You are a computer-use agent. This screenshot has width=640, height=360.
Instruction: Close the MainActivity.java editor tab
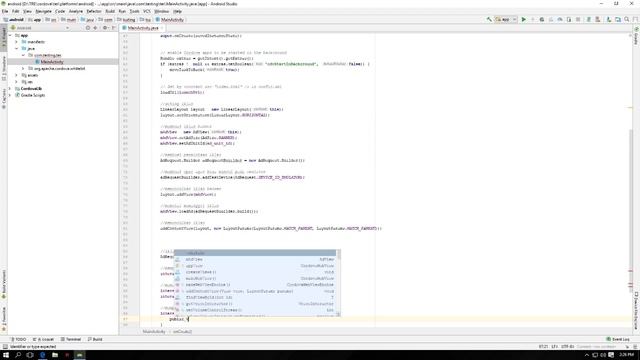coord(162,28)
